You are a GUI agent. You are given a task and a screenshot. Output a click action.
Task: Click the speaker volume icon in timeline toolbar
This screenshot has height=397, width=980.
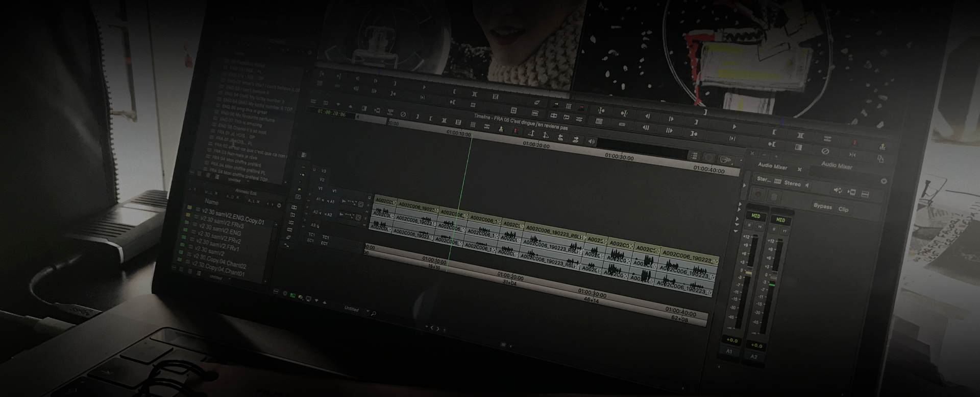[591, 142]
